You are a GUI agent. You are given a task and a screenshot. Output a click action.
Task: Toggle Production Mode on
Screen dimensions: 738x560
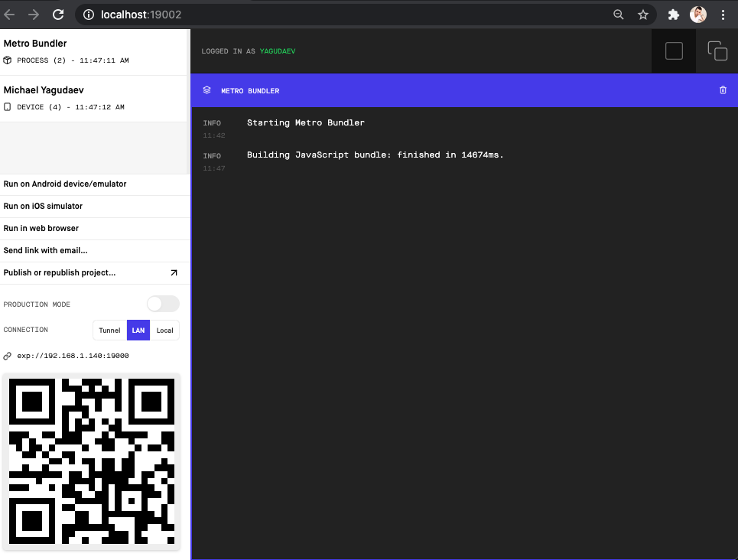click(x=162, y=304)
